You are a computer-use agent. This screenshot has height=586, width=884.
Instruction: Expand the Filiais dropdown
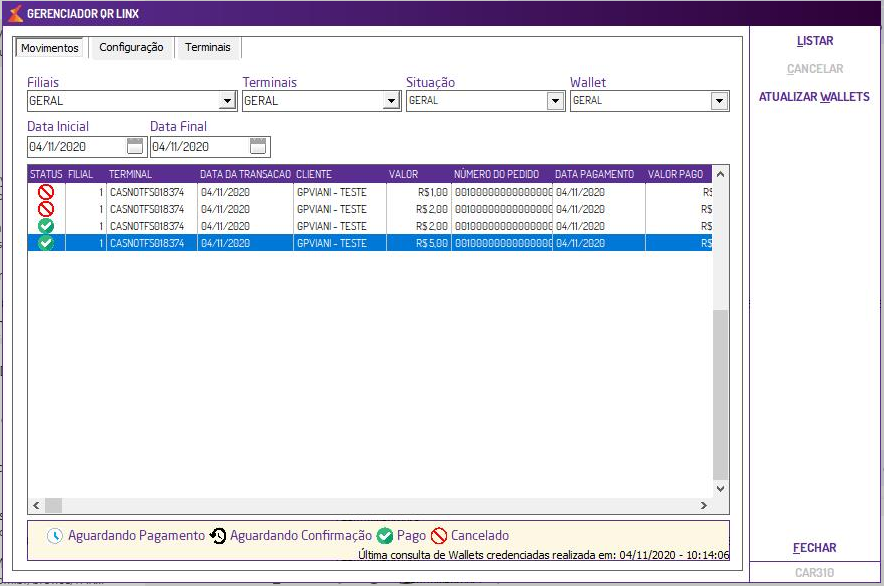coord(227,101)
